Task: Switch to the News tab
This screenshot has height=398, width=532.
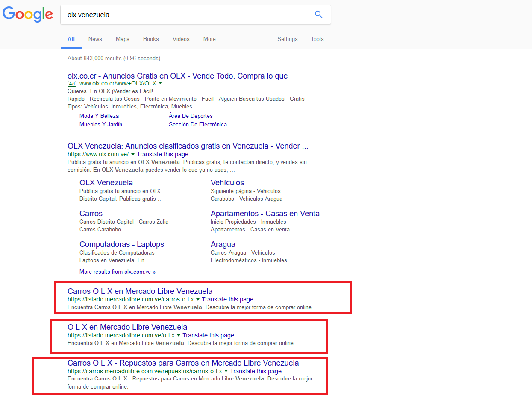Action: pyautogui.click(x=95, y=39)
